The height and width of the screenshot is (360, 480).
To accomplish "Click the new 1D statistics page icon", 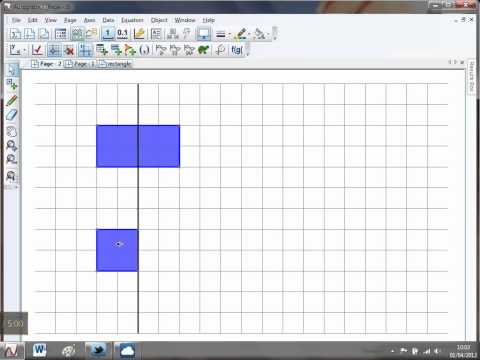I will pos(15,34).
